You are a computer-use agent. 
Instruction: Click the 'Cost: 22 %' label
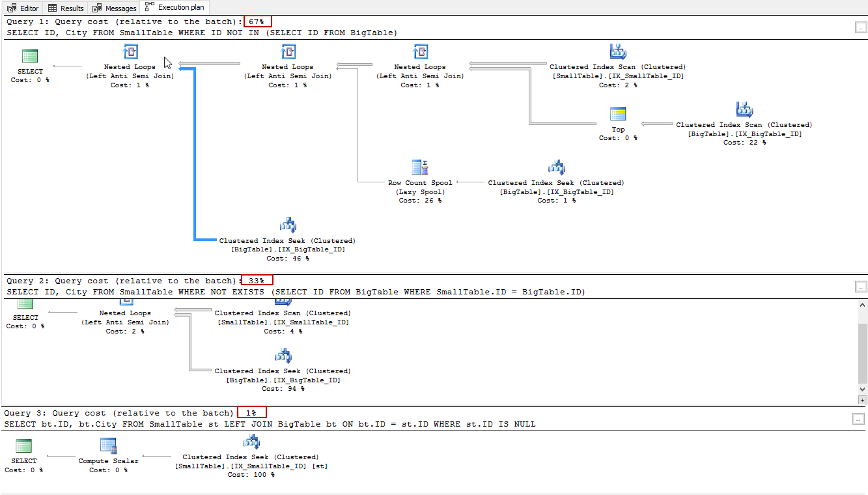744,143
